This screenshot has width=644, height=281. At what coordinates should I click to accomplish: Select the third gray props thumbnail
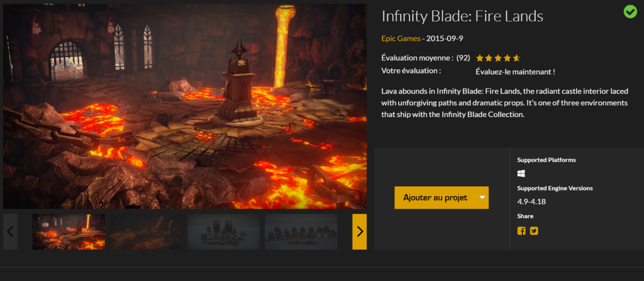tap(223, 232)
